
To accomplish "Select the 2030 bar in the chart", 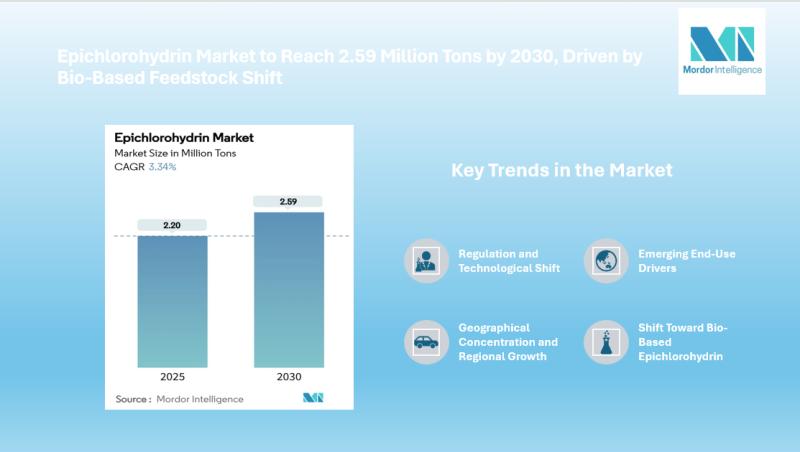I will [x=289, y=290].
